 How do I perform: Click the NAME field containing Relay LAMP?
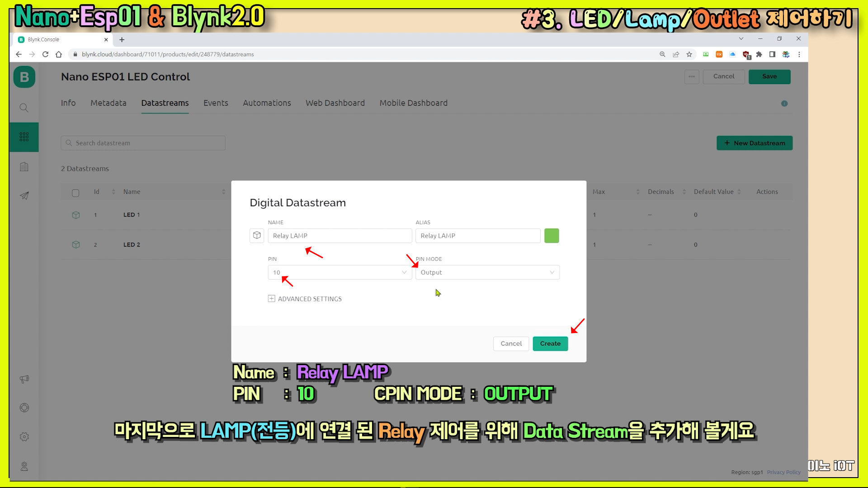340,235
